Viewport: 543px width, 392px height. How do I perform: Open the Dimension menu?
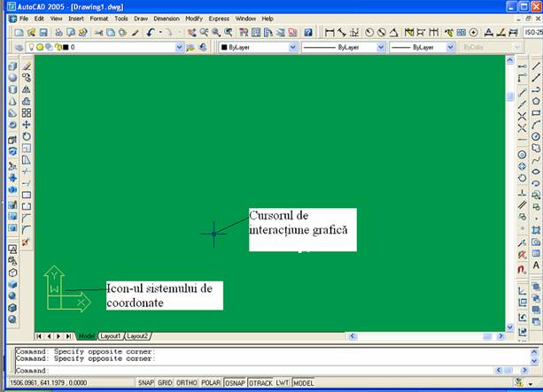coord(167,18)
